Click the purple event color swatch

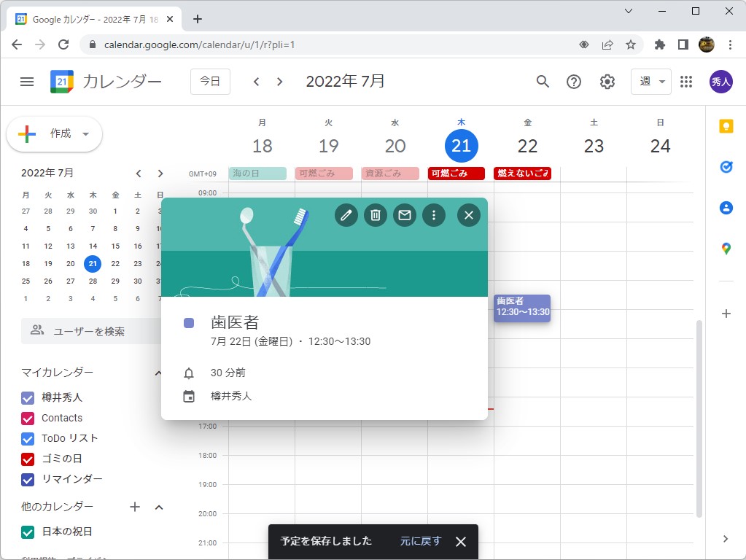(190, 323)
